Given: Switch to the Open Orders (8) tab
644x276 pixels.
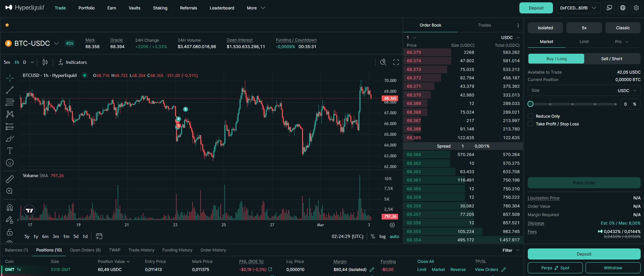Looking at the screenshot, I should tap(85, 250).
